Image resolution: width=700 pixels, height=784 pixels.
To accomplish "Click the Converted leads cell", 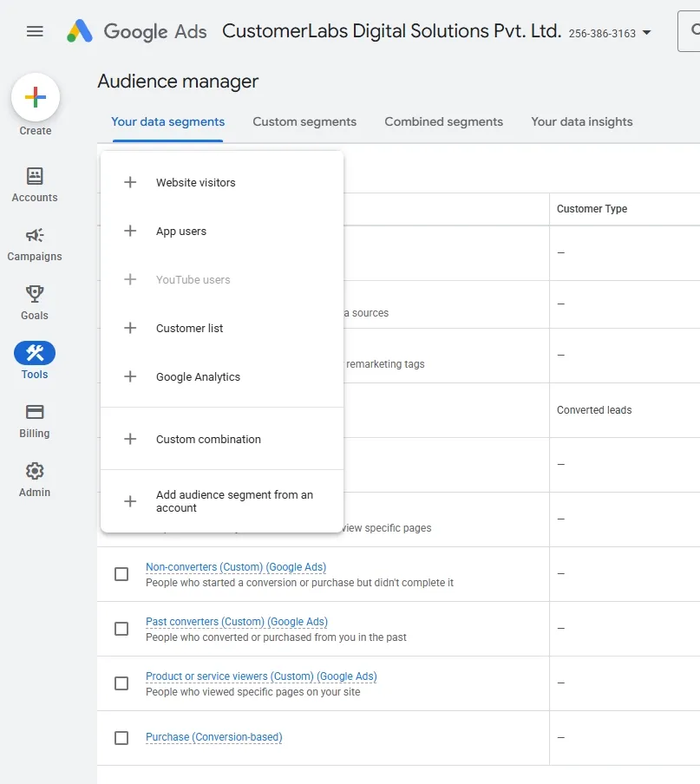I will click(594, 409).
